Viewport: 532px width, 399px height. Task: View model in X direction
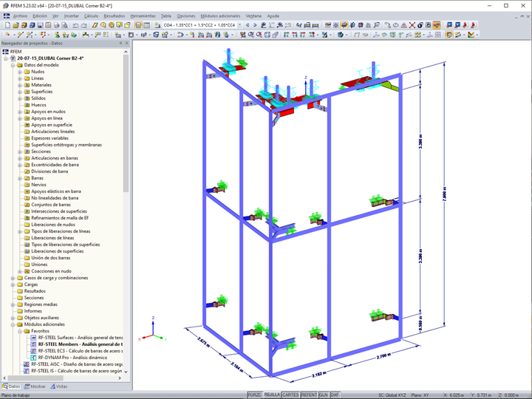tap(286, 35)
